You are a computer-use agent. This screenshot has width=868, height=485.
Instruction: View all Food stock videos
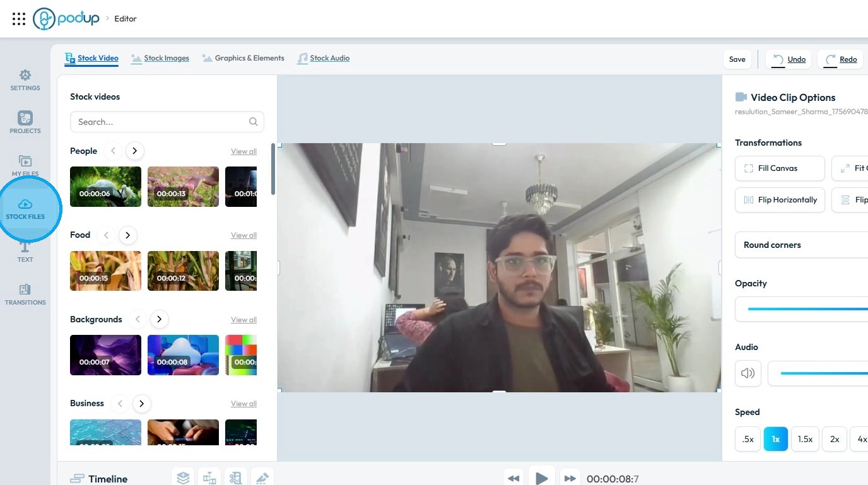[x=243, y=235]
